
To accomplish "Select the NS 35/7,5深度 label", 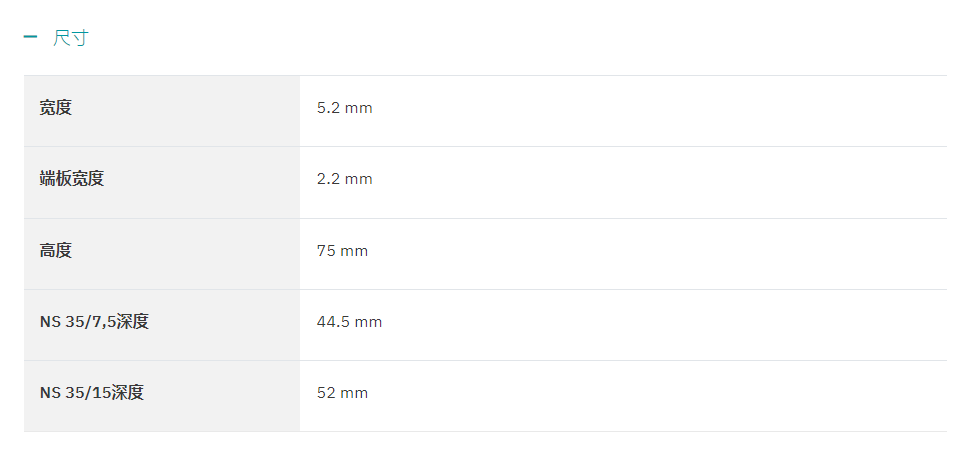I will (95, 322).
